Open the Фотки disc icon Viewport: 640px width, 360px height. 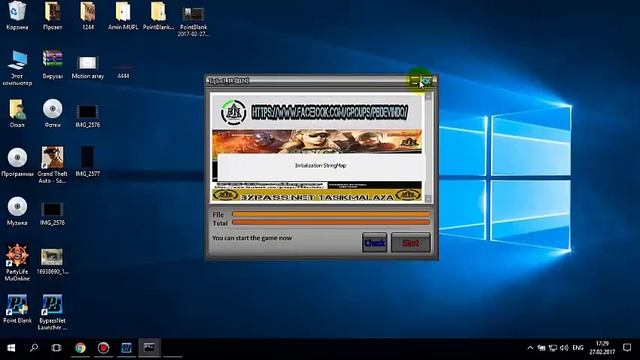[53, 113]
